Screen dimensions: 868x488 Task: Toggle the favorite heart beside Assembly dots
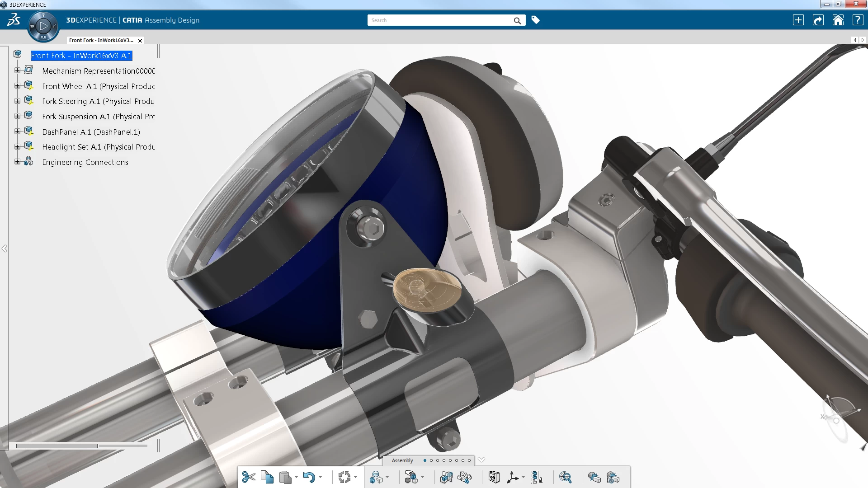[481, 460]
